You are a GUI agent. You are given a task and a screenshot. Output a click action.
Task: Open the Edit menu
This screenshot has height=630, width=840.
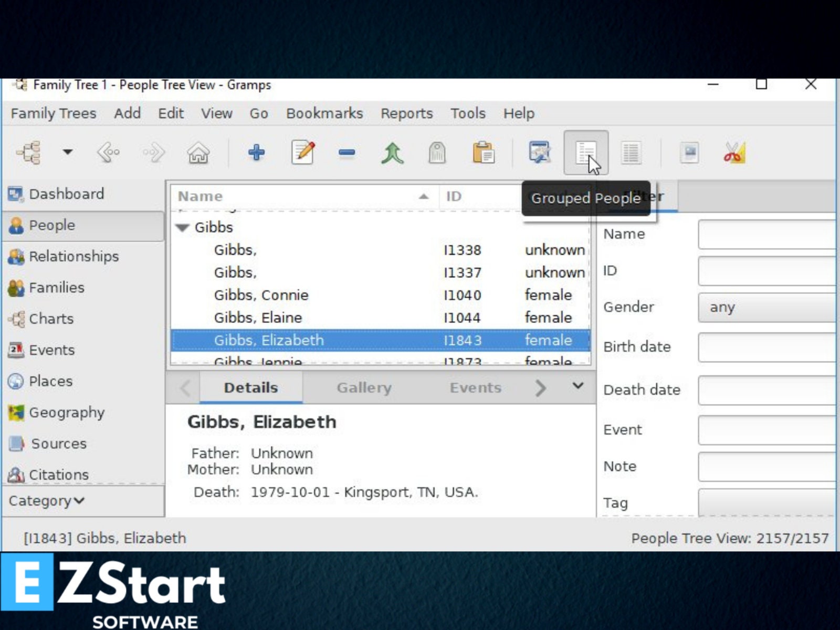(171, 113)
